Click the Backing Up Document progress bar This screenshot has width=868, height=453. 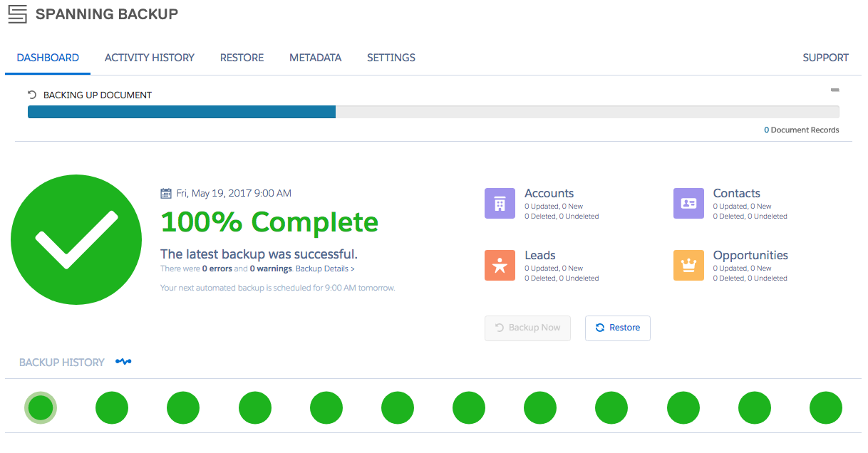(433, 112)
